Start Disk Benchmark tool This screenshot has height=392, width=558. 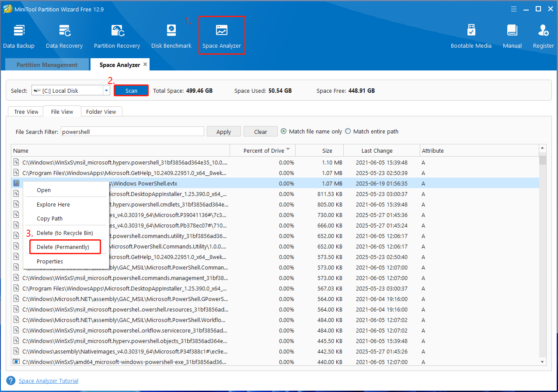(x=171, y=36)
